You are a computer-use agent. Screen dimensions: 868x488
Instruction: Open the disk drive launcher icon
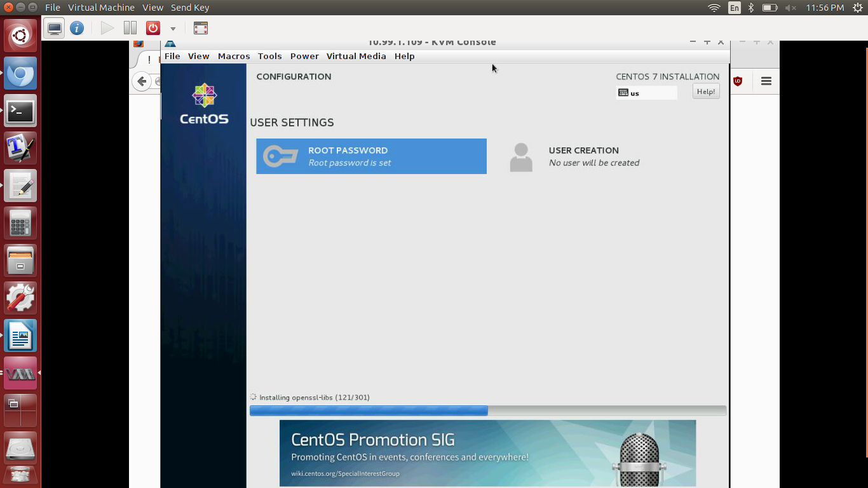point(20,448)
